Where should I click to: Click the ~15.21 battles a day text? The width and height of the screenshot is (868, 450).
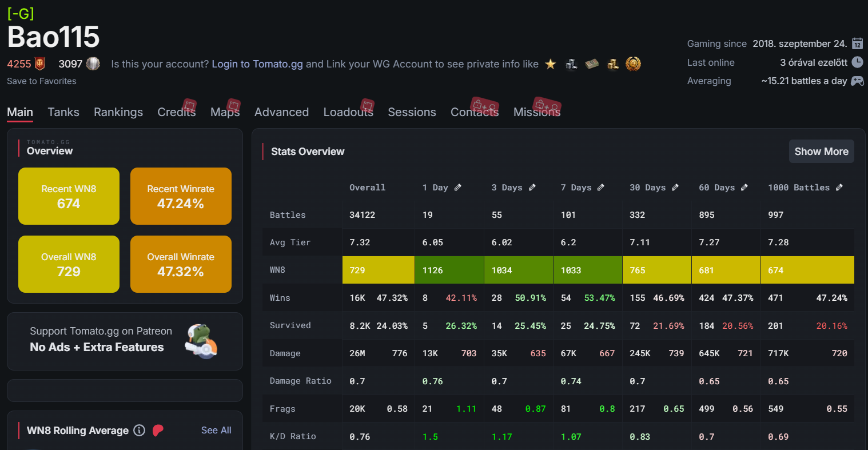804,81
